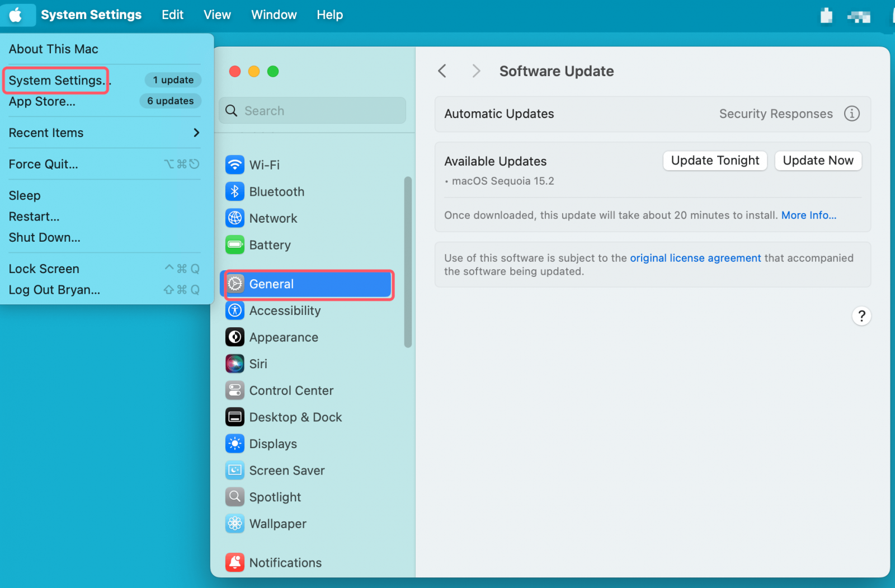The width and height of the screenshot is (895, 588).
Task: Select Accessibility in the sidebar
Action: click(x=285, y=311)
